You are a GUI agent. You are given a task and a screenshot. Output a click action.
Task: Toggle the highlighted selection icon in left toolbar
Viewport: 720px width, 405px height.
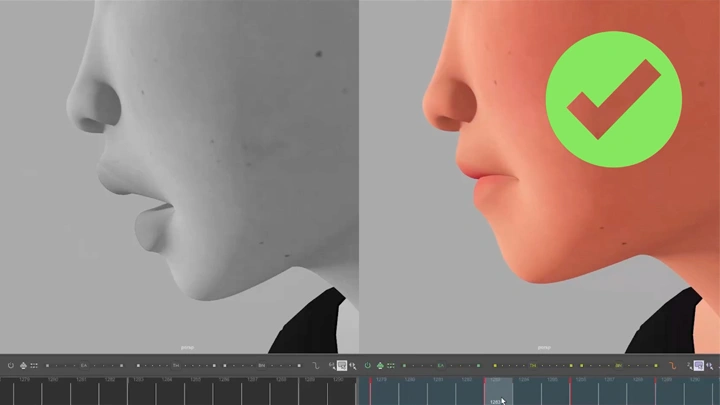point(342,366)
